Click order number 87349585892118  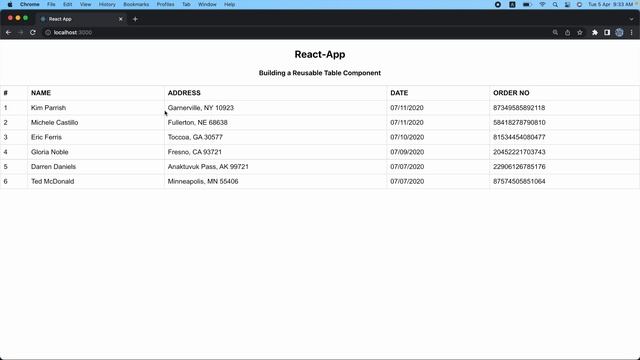(x=519, y=108)
